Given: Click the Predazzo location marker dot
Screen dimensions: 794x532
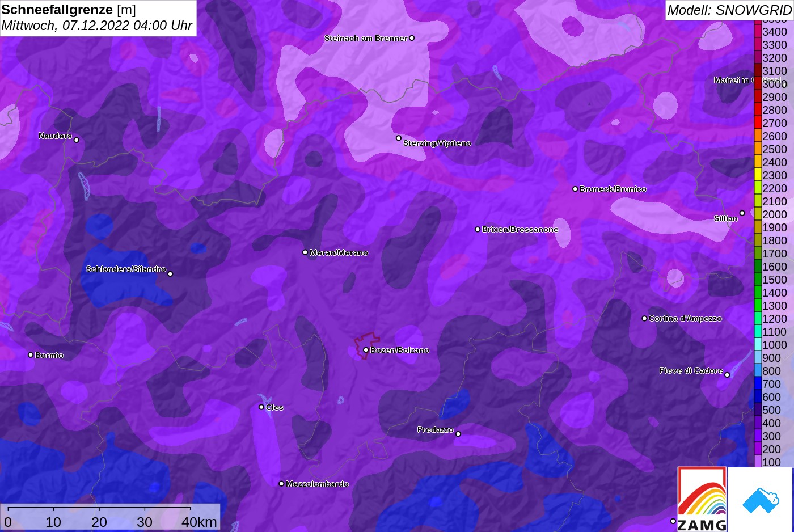Looking at the screenshot, I should click(458, 434).
